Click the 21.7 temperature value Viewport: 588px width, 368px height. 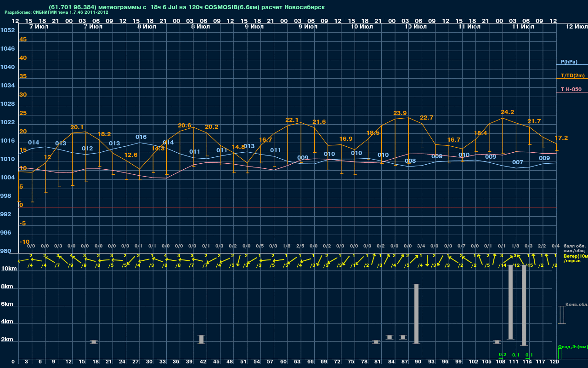[x=534, y=121]
